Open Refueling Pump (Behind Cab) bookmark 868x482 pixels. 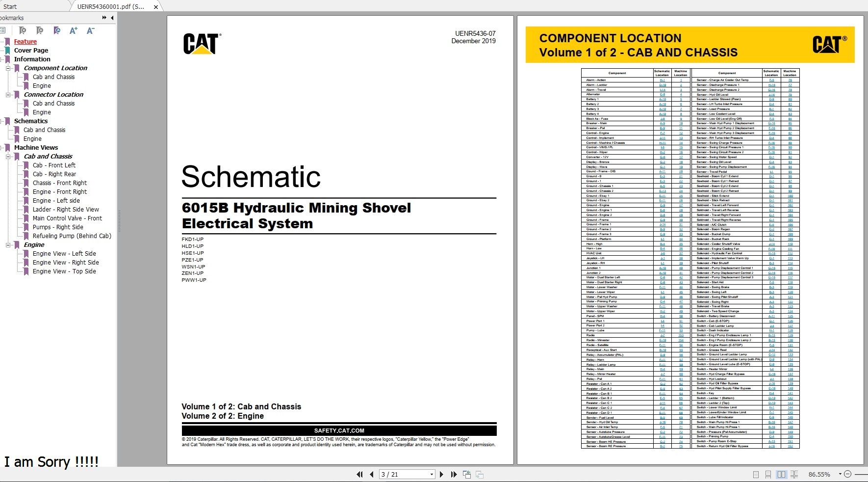click(x=72, y=236)
